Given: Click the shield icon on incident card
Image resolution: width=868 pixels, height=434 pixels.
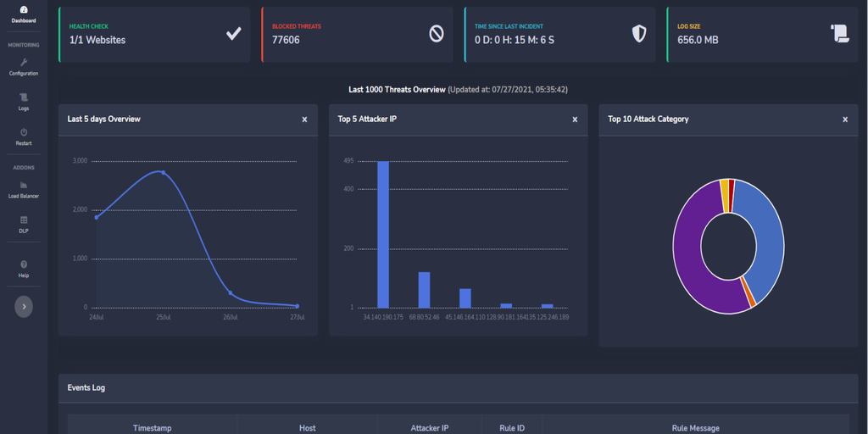Looking at the screenshot, I should tap(639, 34).
